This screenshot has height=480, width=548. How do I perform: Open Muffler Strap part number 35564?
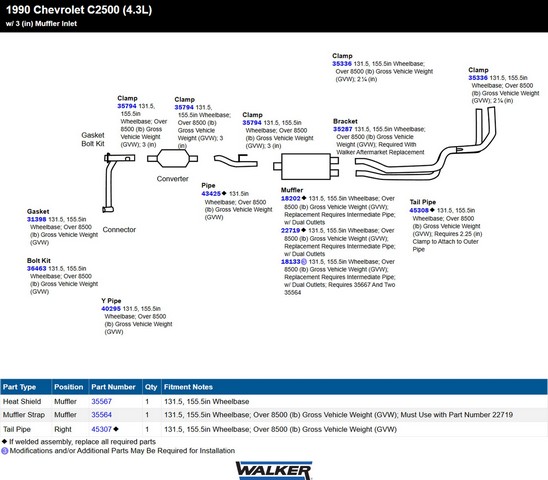101,415
